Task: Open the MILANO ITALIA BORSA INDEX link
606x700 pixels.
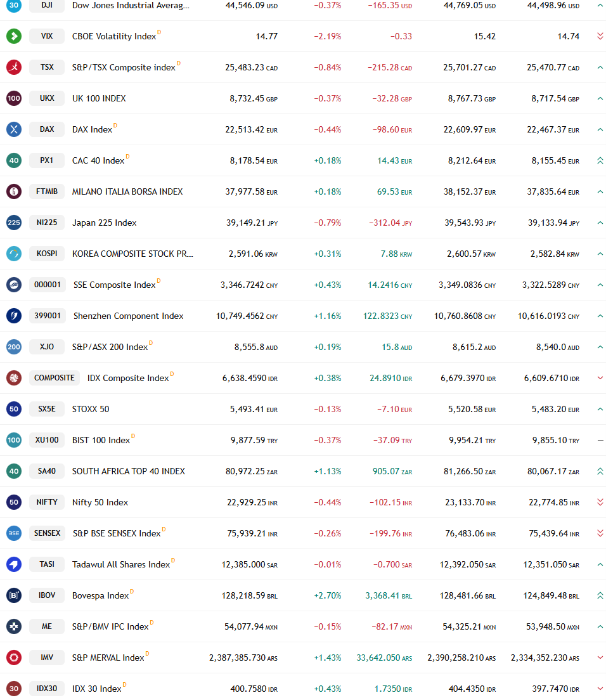Action: tap(127, 191)
